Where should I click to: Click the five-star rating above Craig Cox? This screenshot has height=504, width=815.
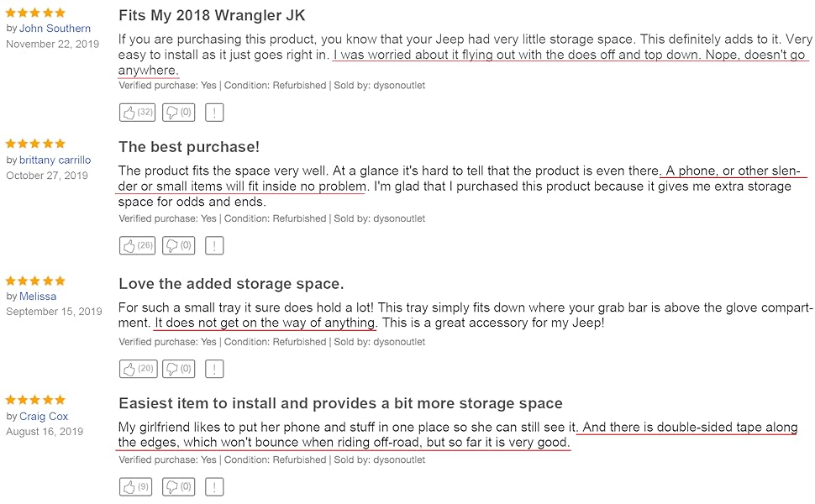coord(35,400)
